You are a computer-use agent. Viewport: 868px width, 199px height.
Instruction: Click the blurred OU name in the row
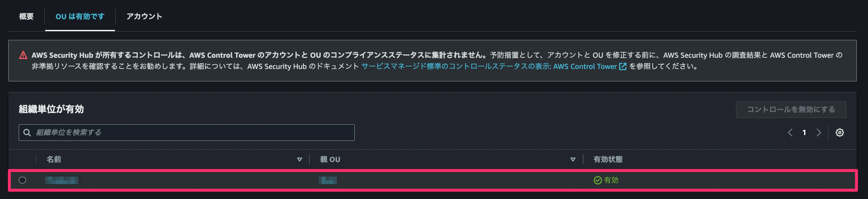click(62, 180)
